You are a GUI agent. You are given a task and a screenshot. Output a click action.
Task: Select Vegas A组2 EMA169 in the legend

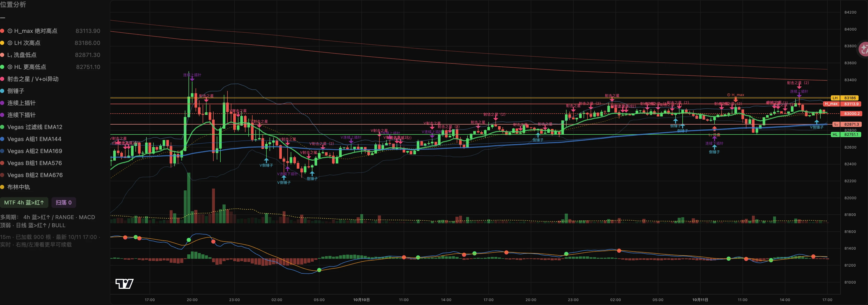click(x=31, y=151)
